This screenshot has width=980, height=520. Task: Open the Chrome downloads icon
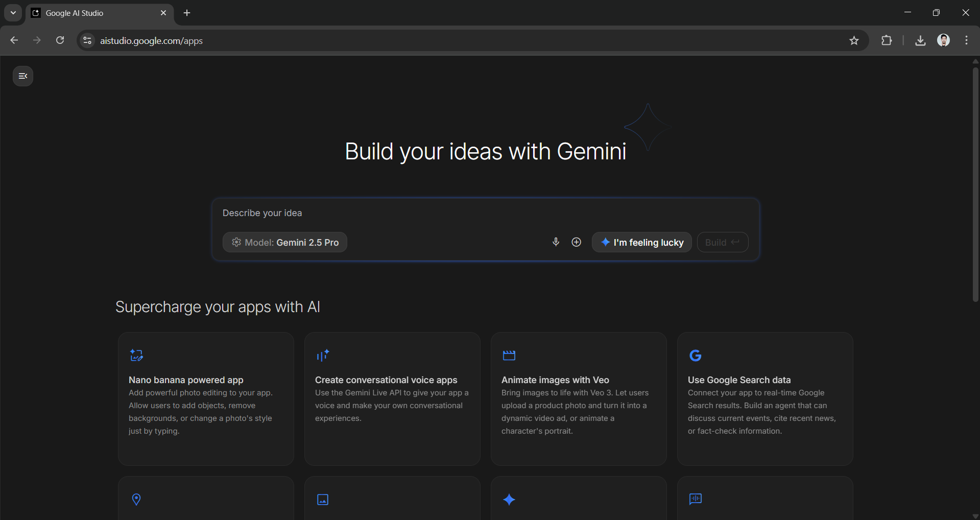920,41
